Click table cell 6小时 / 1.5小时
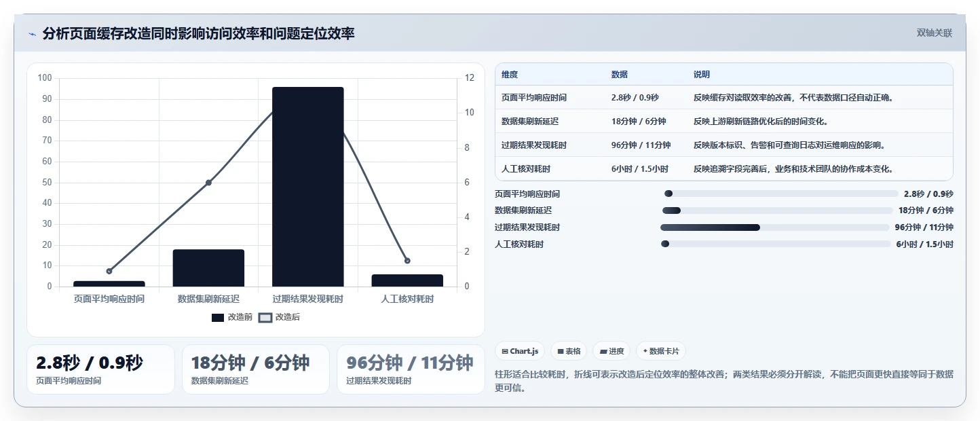 coord(639,169)
